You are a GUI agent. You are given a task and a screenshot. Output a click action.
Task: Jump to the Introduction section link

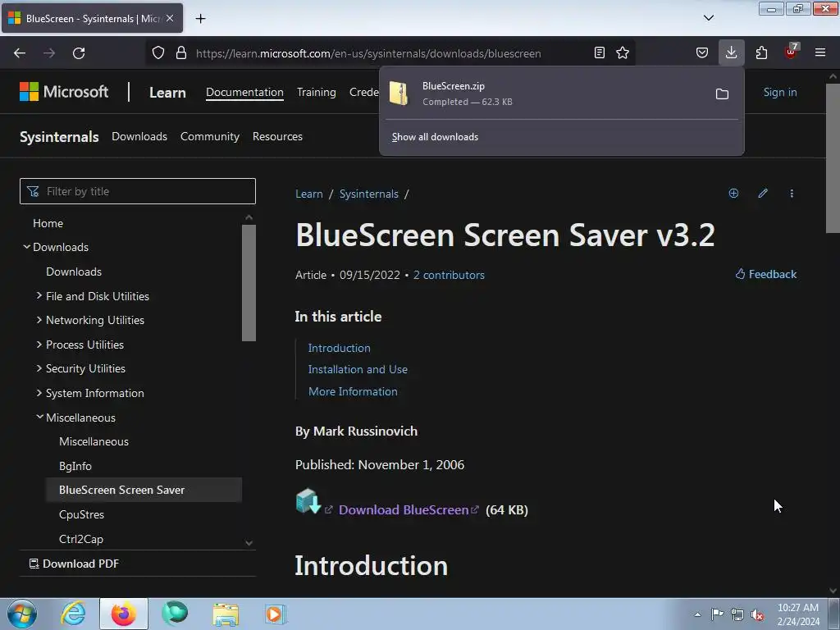tap(339, 348)
